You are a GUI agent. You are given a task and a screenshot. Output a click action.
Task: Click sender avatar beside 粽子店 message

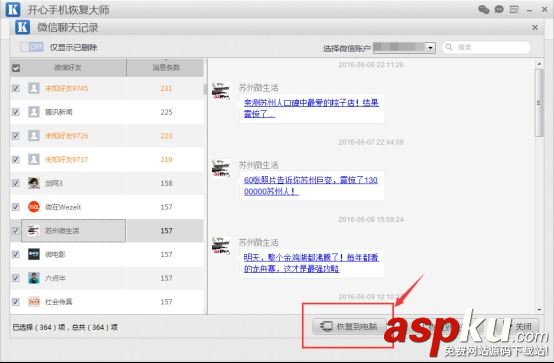tap(221, 91)
